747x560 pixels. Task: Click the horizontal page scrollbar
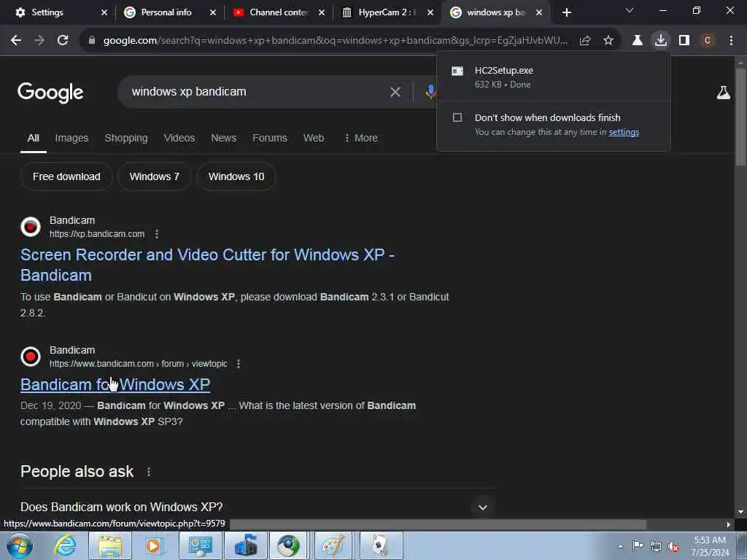[x=438, y=524]
